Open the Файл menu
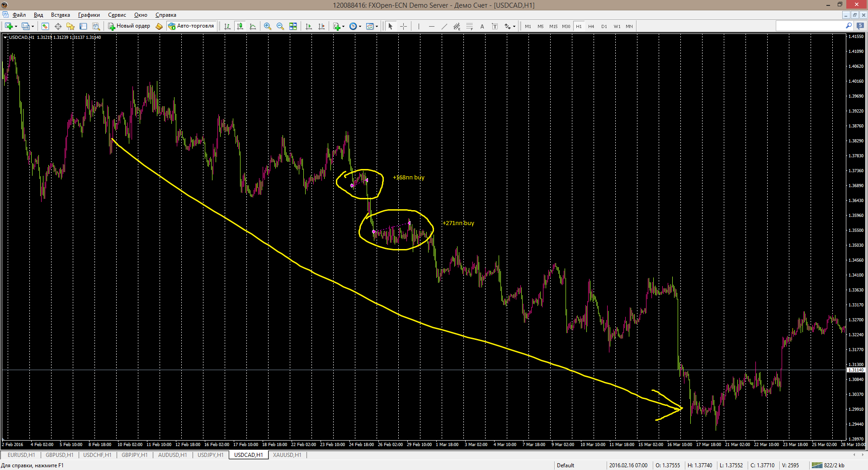This screenshot has width=868, height=470. [x=19, y=15]
